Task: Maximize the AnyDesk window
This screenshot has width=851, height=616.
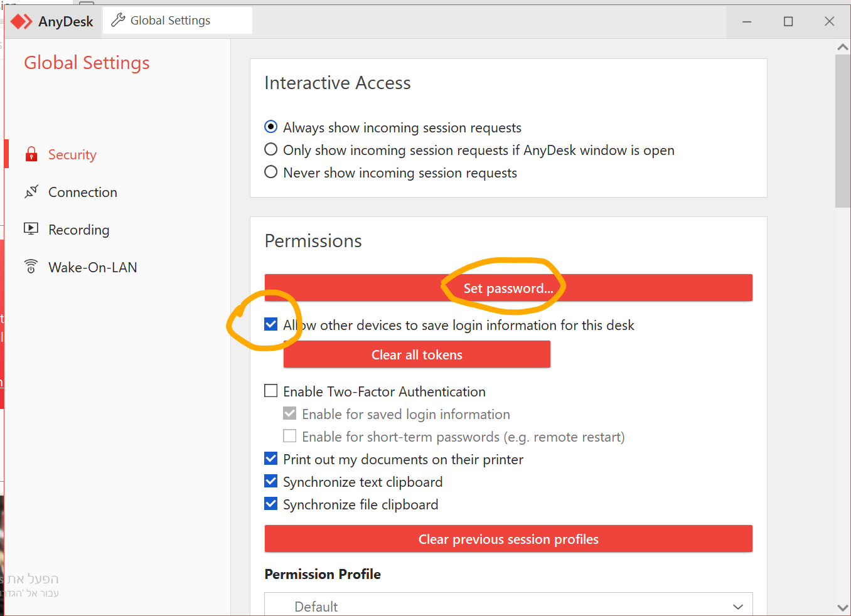Action: (788, 22)
